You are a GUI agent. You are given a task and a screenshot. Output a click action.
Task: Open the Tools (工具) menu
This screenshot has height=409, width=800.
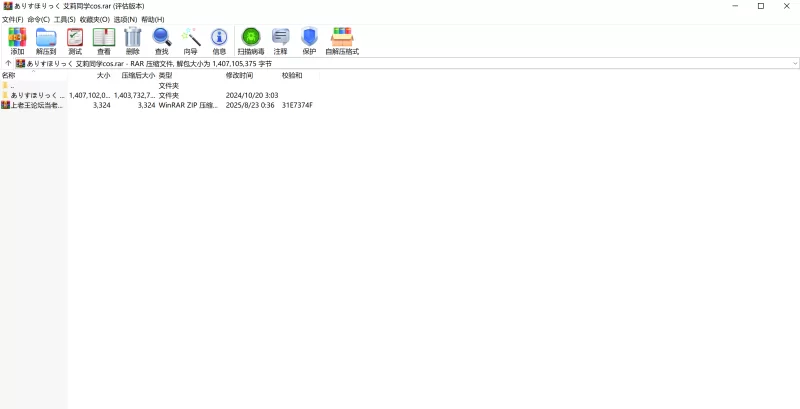coord(65,19)
